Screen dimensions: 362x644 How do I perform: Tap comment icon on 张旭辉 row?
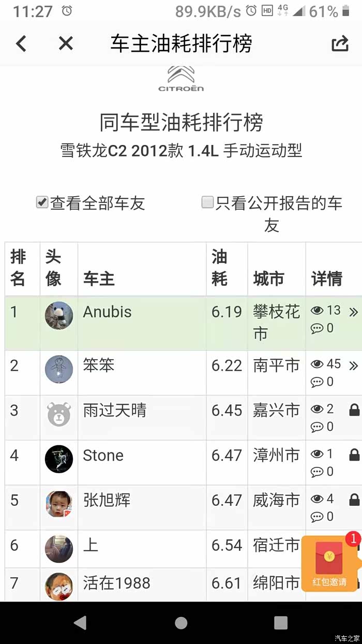pyautogui.click(x=316, y=517)
